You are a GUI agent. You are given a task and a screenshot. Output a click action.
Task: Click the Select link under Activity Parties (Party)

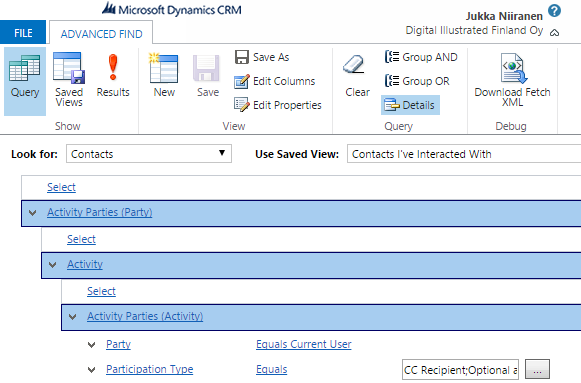[81, 239]
